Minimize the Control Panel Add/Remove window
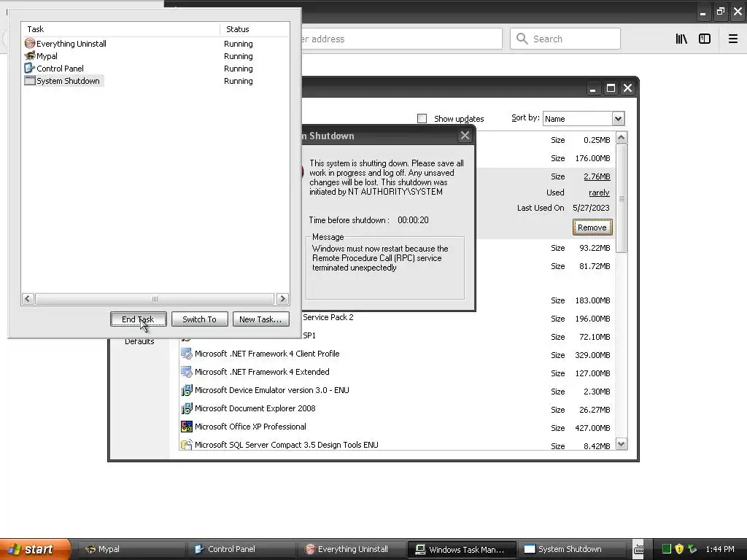Image resolution: width=747 pixels, height=560 pixels. (592, 88)
